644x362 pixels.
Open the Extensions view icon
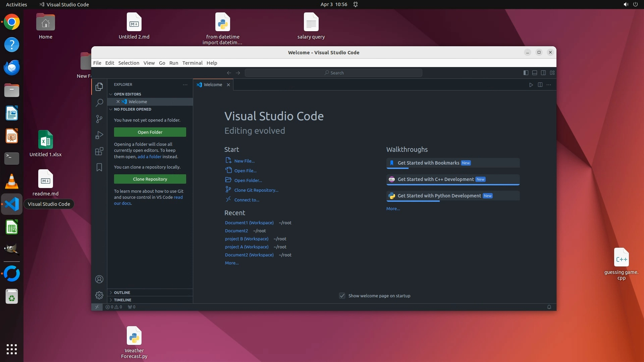(x=99, y=151)
